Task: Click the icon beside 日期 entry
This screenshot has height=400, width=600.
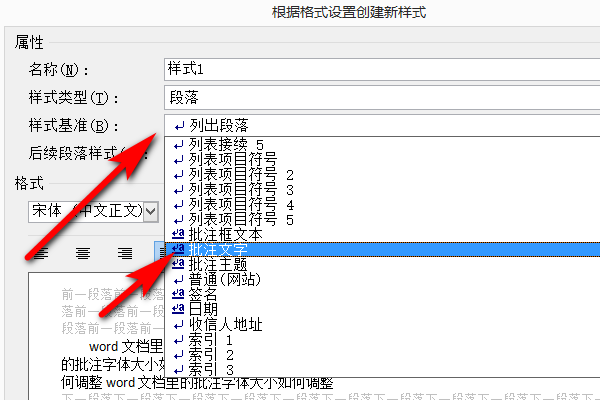Action: click(x=178, y=309)
